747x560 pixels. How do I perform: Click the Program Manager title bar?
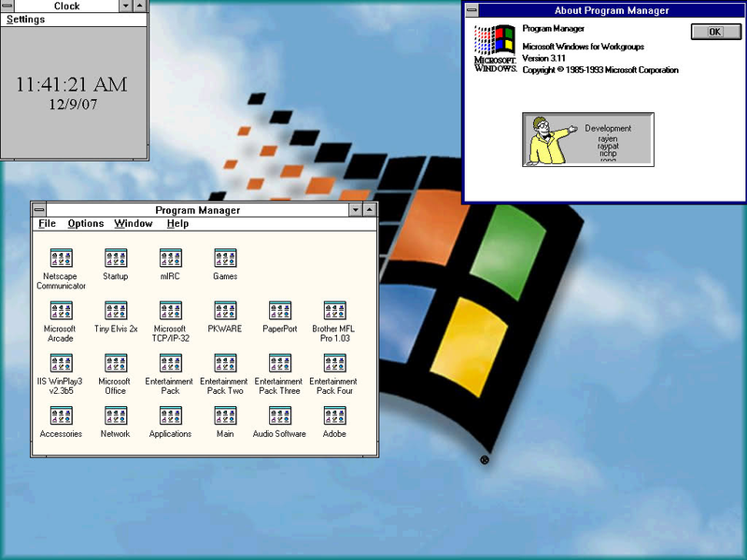pos(198,209)
